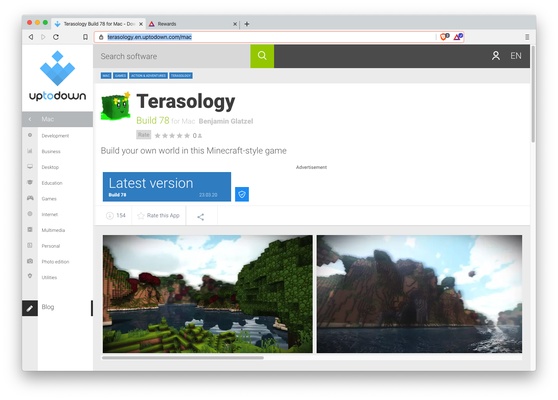Click the share icon

pos(201,217)
